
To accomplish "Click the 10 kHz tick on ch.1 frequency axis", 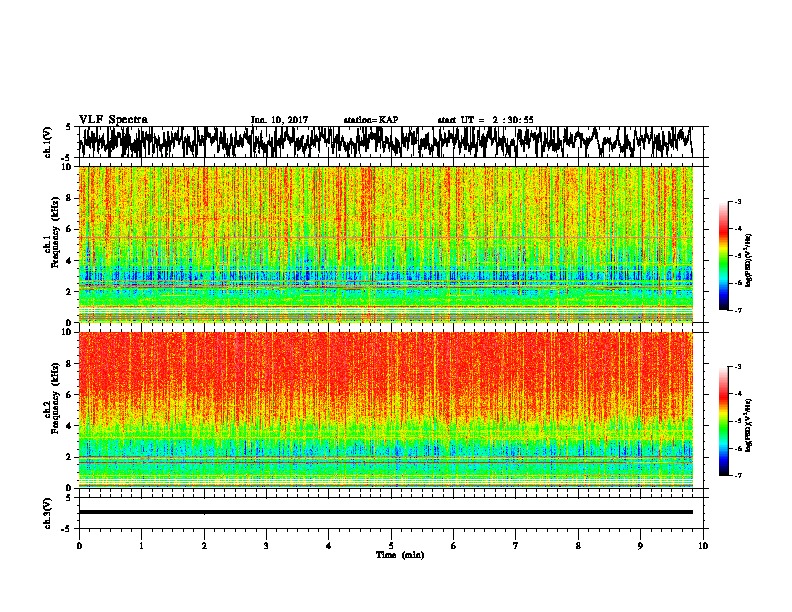I will tap(68, 167).
